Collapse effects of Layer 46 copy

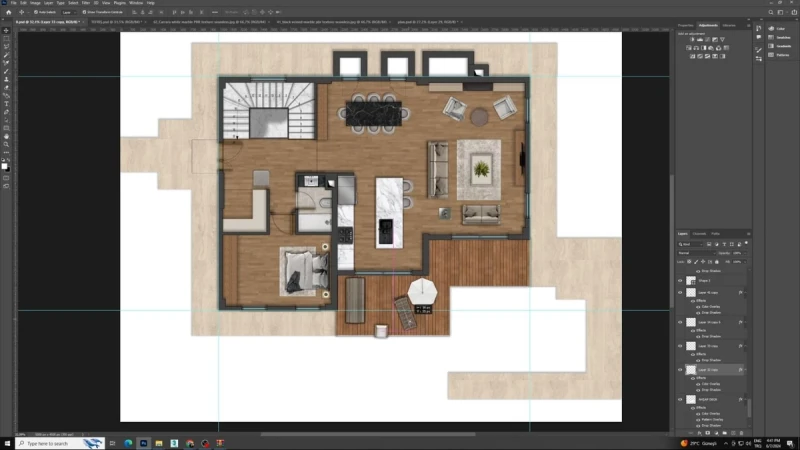(746, 293)
